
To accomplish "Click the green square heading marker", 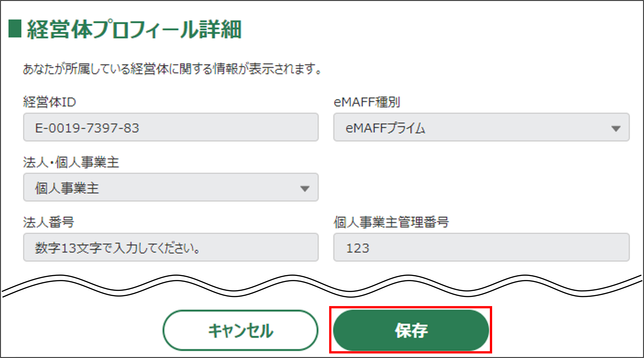I will [x=15, y=29].
